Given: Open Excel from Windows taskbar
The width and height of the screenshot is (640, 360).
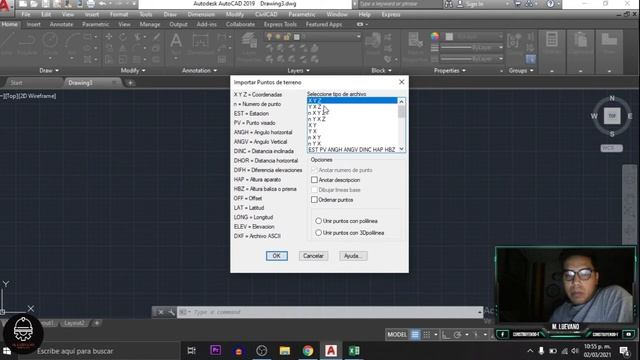Looking at the screenshot, I should coord(354,351).
